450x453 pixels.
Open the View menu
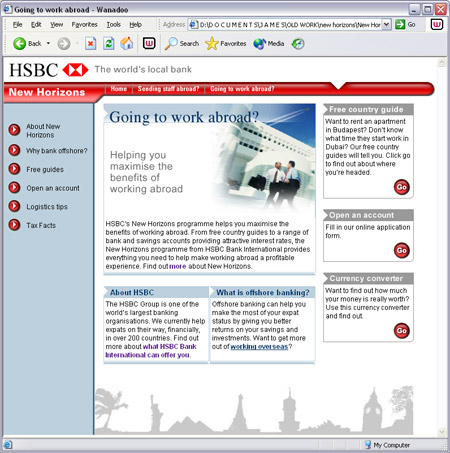(x=57, y=25)
